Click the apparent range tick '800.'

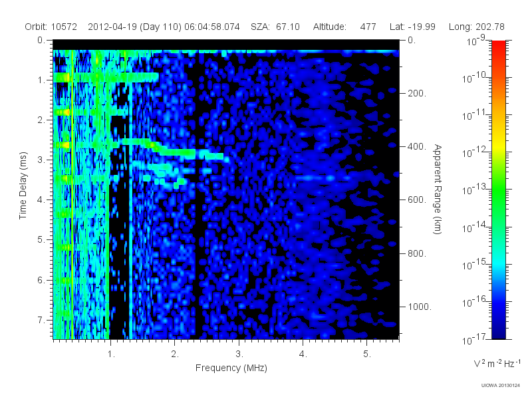point(417,253)
